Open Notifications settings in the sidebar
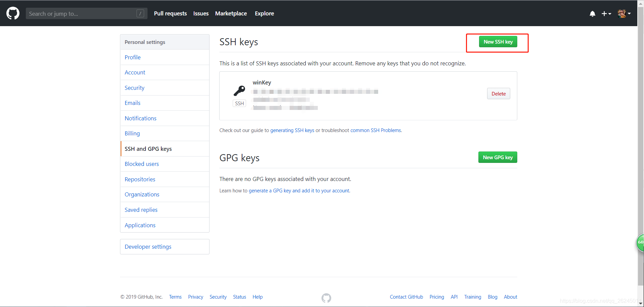 coord(165,118)
